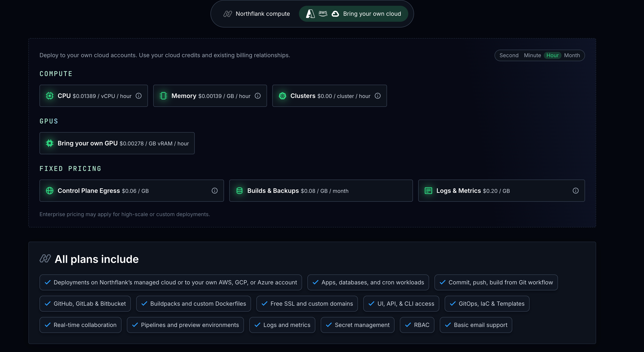Click the Basic email support chip
The height and width of the screenshot is (352, 644).
click(x=476, y=325)
